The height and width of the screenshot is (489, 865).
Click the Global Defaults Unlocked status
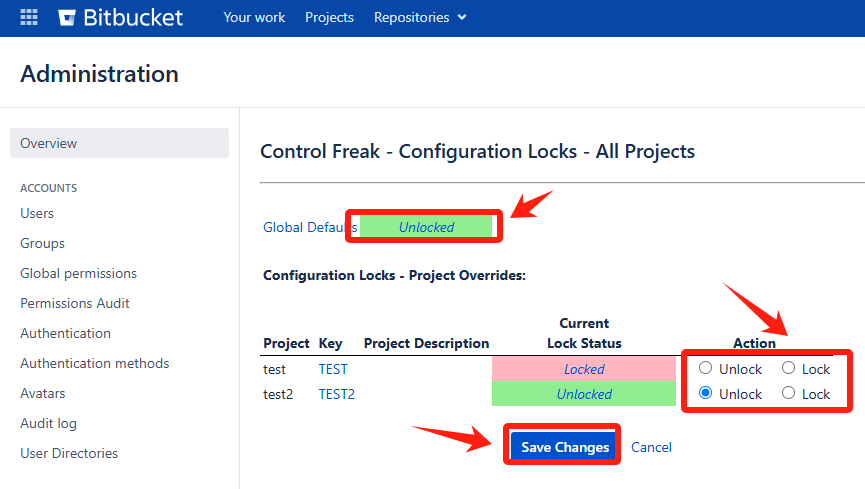[426, 227]
